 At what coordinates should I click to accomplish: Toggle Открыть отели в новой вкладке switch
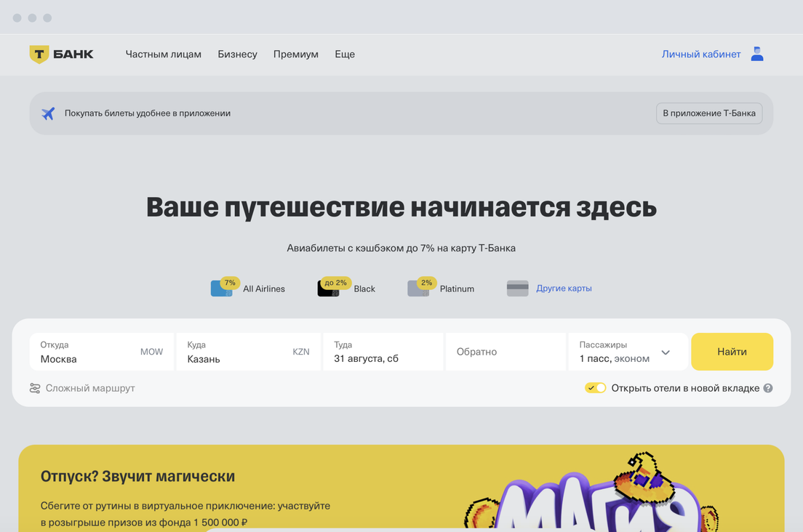[595, 388]
